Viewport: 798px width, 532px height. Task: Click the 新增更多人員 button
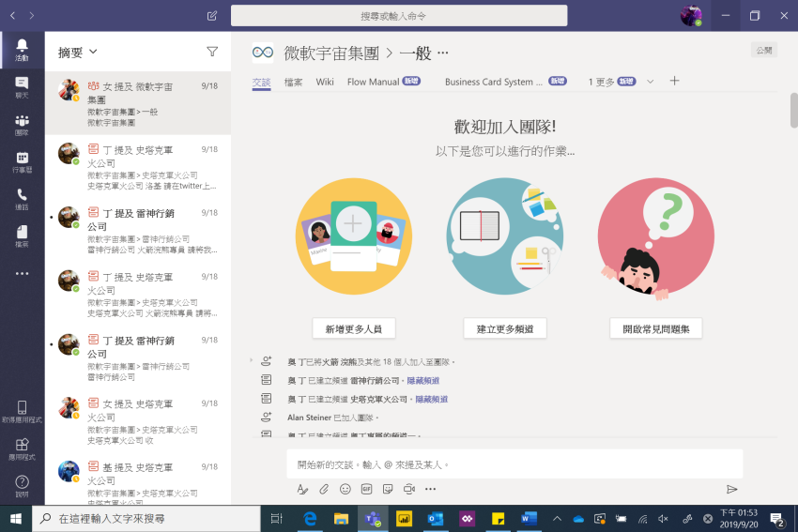pos(354,328)
